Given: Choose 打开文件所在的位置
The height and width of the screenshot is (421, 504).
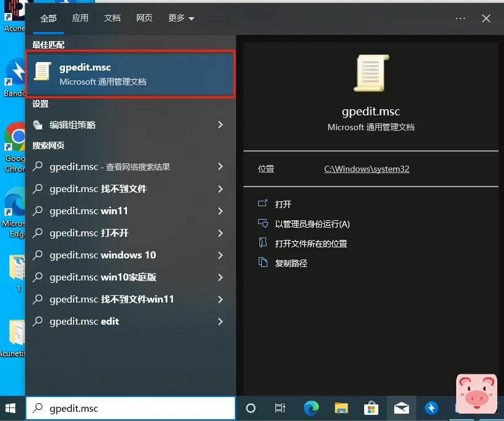Looking at the screenshot, I should (x=311, y=244).
